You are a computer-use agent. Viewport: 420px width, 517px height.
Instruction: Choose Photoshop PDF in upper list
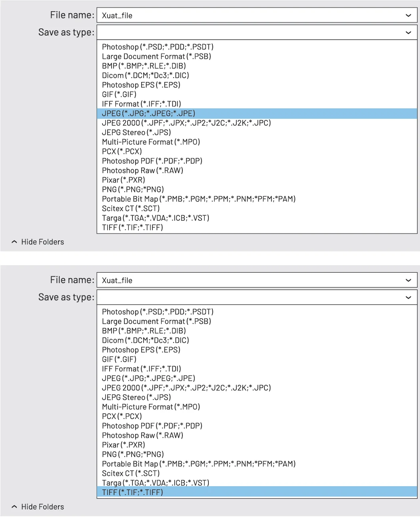[152, 161]
